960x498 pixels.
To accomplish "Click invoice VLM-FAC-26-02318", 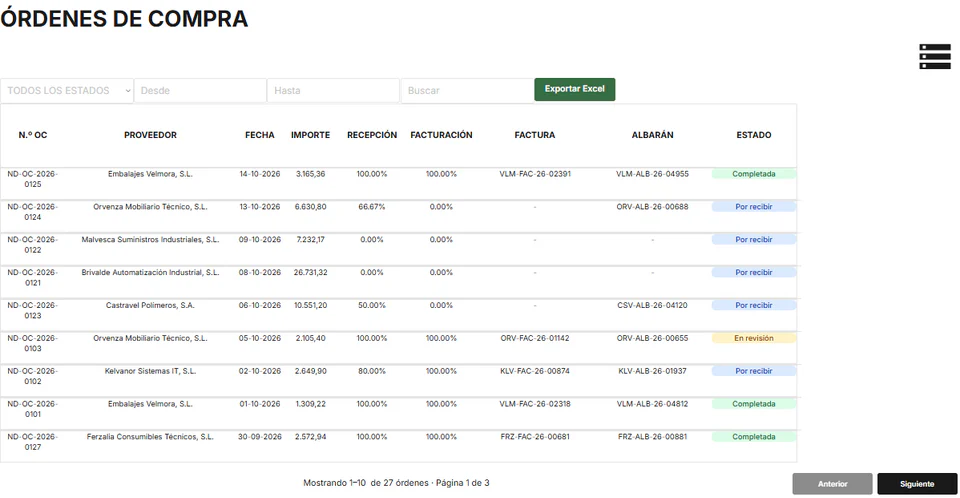I will click(535, 404).
